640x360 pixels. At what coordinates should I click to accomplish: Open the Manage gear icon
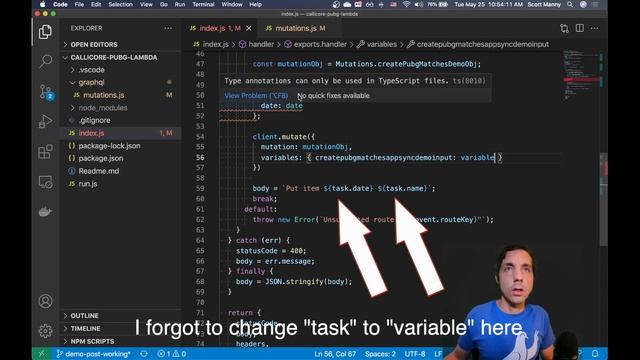45,331
